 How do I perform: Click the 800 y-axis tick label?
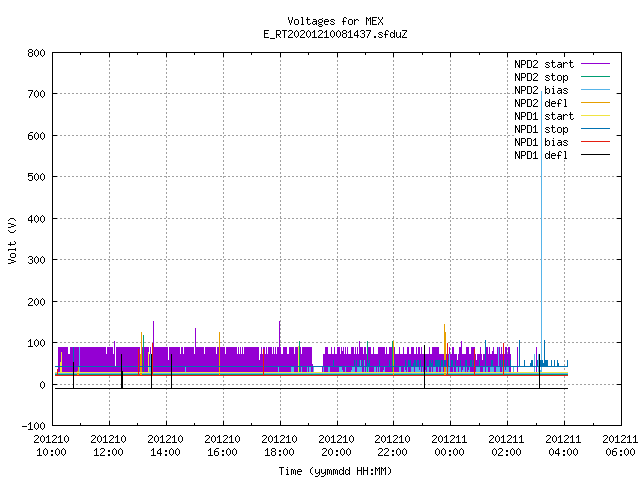(x=36, y=53)
